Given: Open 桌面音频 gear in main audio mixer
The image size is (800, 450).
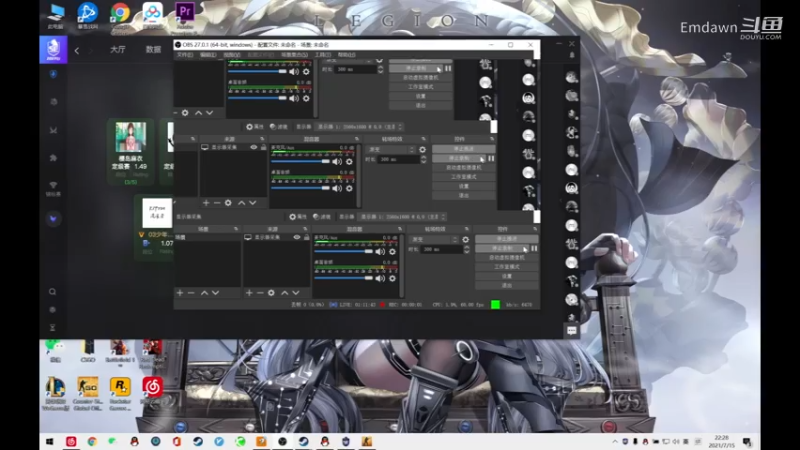Looking at the screenshot, I should click(392, 278).
